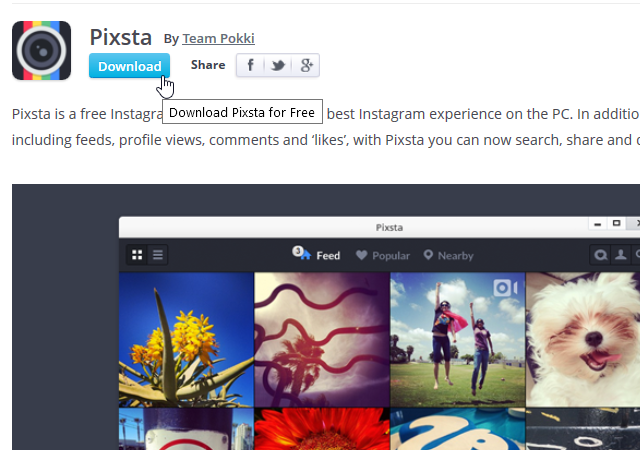
Task: Open the palm tree silhouette photo
Action: [322, 340]
